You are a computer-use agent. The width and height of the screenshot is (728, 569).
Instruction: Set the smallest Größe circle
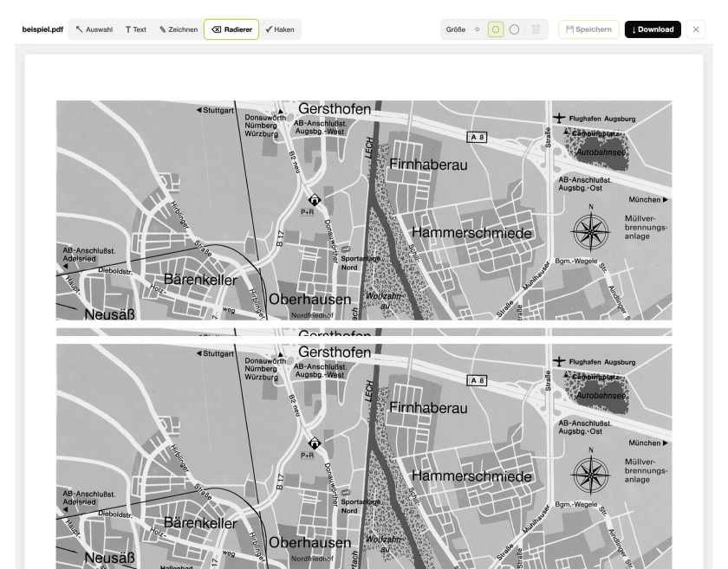click(478, 29)
